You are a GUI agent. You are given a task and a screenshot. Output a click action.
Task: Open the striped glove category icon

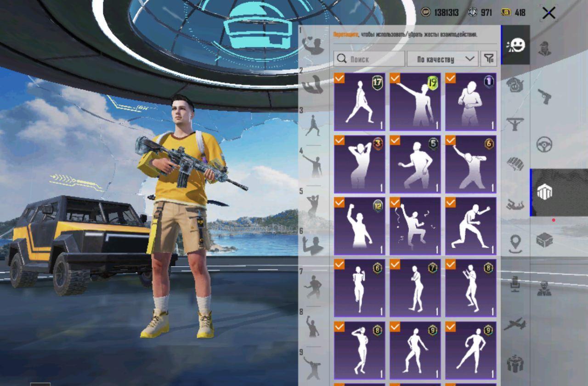click(x=515, y=163)
